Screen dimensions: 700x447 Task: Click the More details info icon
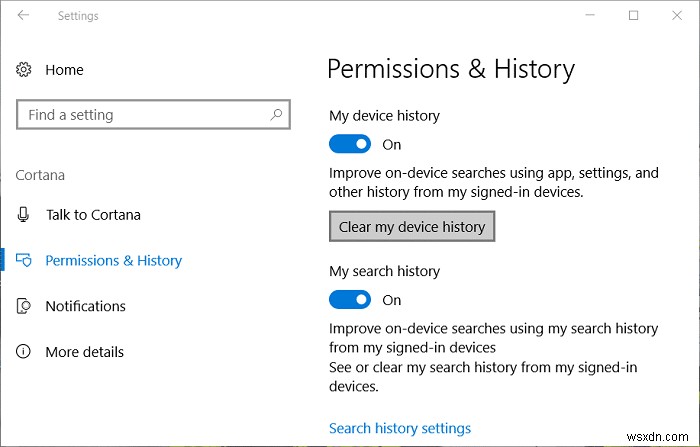point(24,352)
